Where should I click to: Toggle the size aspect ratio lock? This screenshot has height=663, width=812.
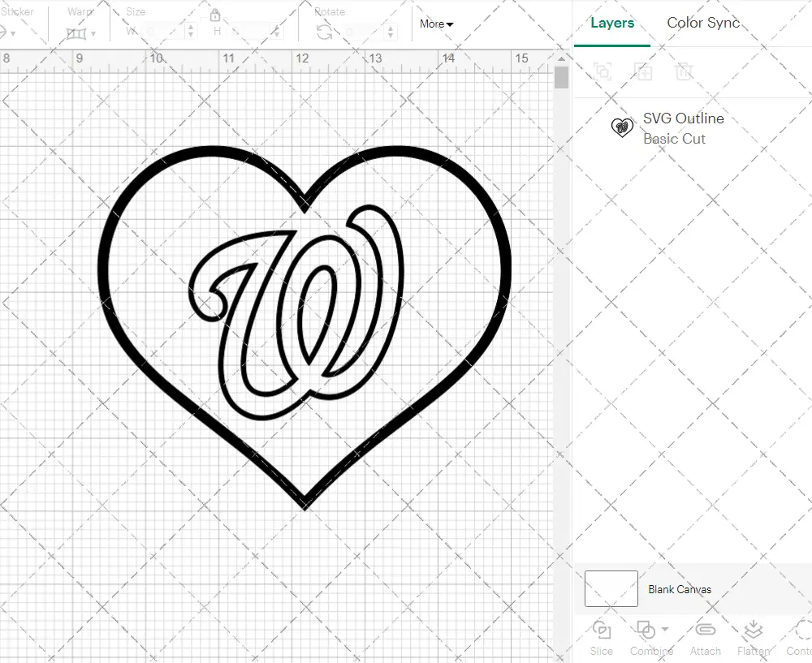215,16
